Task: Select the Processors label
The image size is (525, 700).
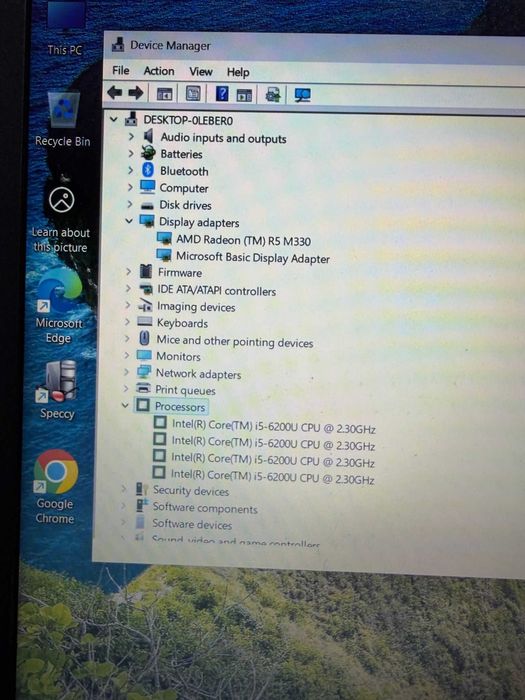Action: 180,407
